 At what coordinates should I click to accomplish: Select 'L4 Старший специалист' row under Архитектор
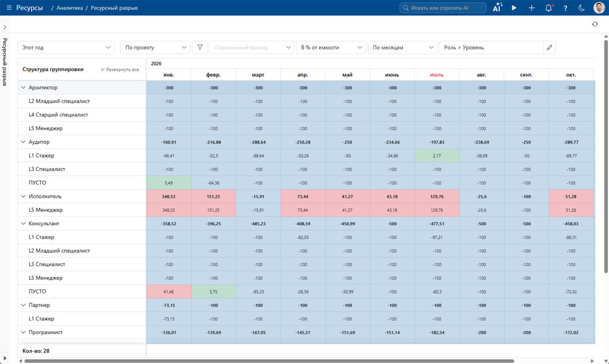[82, 115]
